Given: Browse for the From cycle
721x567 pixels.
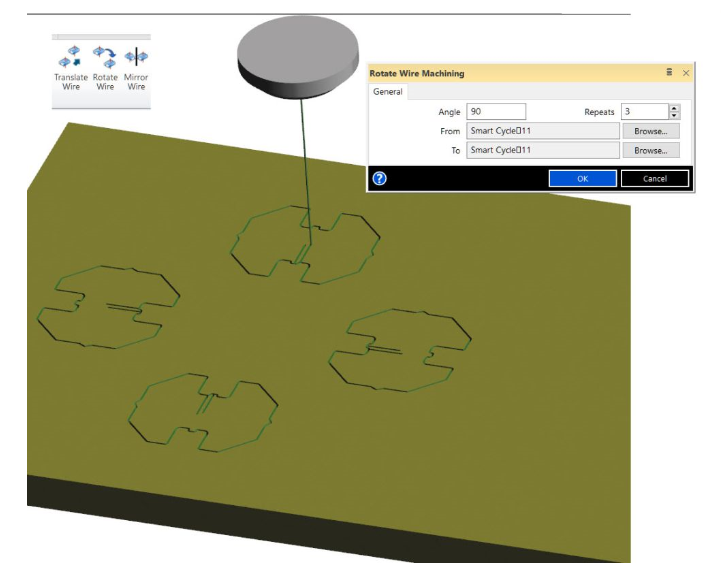Looking at the screenshot, I should tap(650, 131).
